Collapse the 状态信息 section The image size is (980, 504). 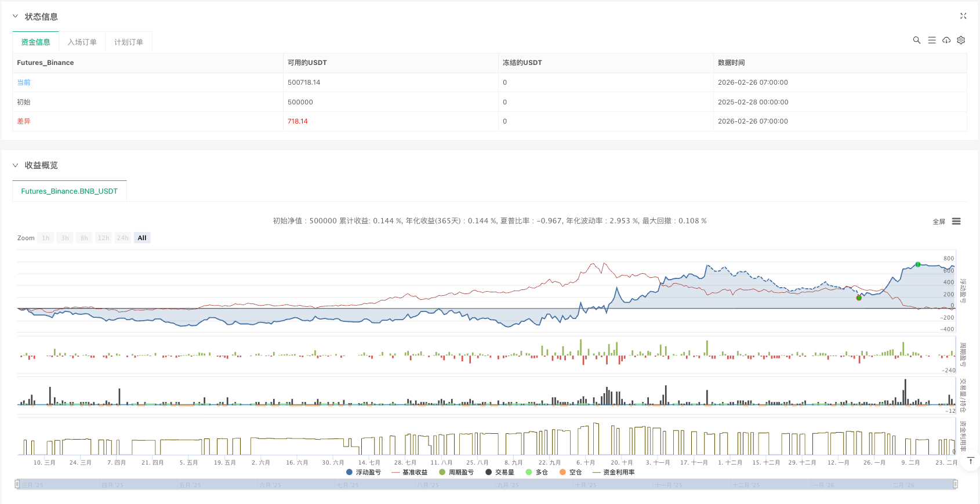15,17
